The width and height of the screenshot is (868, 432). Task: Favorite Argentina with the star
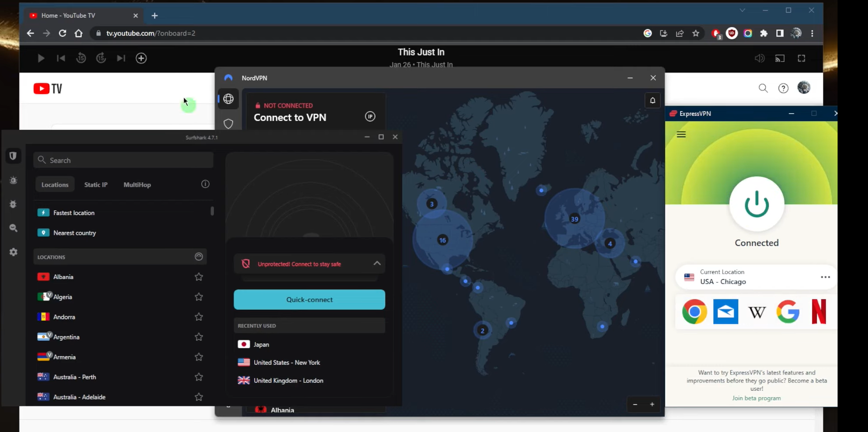[x=199, y=337]
